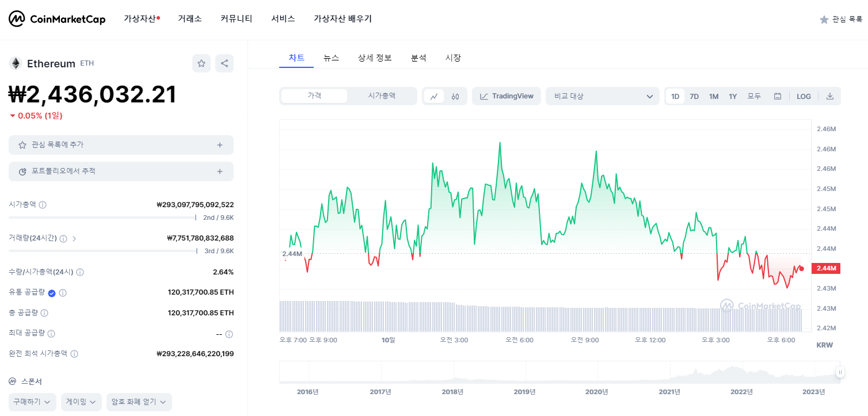
Task: Click market cap value ₩293,097,795,092,522
Action: (195, 205)
